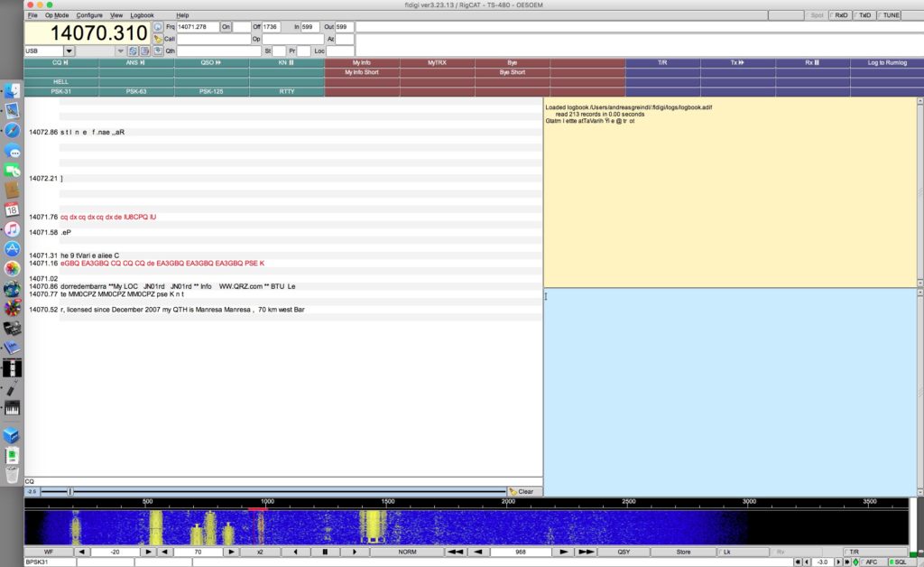Screen dimensions: 924x567
Task: Click the fast rewind arrows left of frequency 968
Action: [455, 553]
